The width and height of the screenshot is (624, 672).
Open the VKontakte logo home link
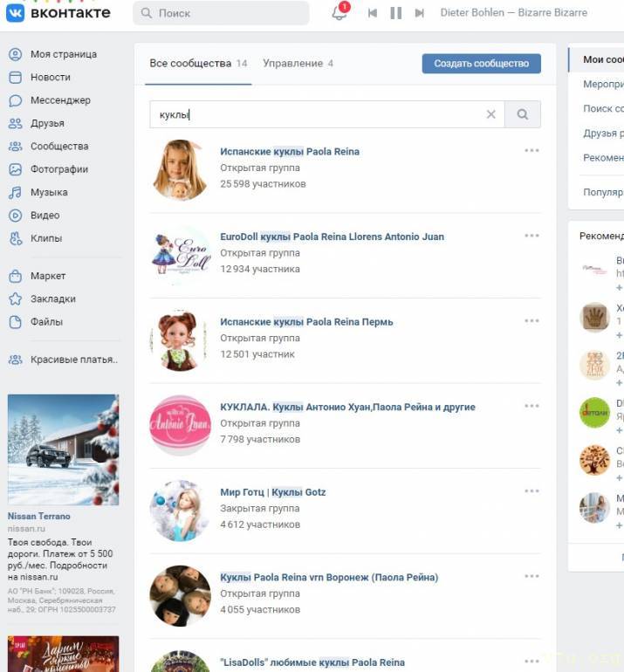pos(58,13)
